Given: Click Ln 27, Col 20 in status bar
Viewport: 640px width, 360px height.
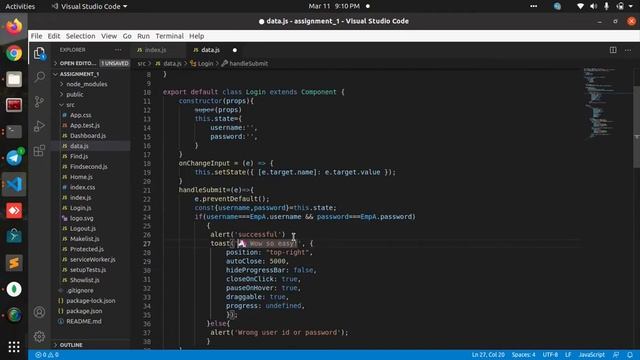Looking at the screenshot, I should (488, 355).
